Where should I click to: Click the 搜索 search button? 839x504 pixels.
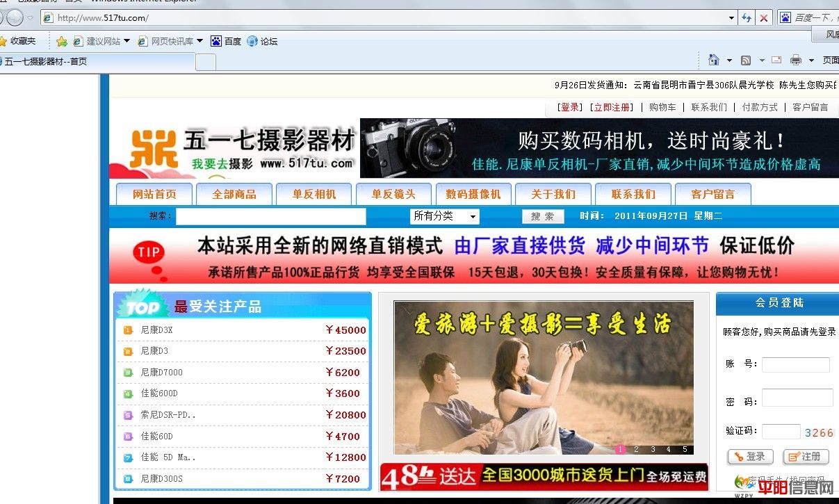(542, 217)
